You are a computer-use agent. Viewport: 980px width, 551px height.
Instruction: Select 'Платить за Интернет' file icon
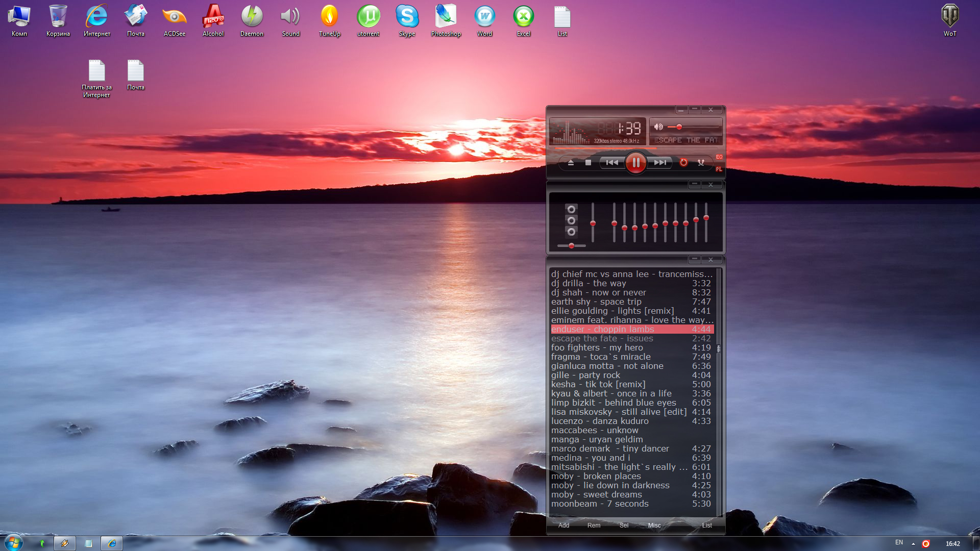pos(96,79)
